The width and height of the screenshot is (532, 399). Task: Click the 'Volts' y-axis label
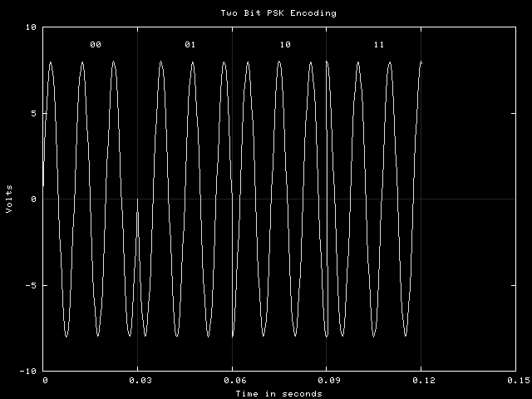point(9,199)
